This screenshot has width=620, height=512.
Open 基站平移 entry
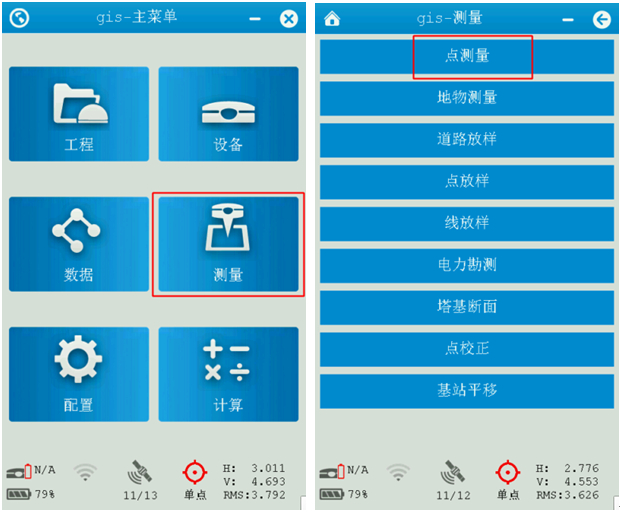point(467,392)
